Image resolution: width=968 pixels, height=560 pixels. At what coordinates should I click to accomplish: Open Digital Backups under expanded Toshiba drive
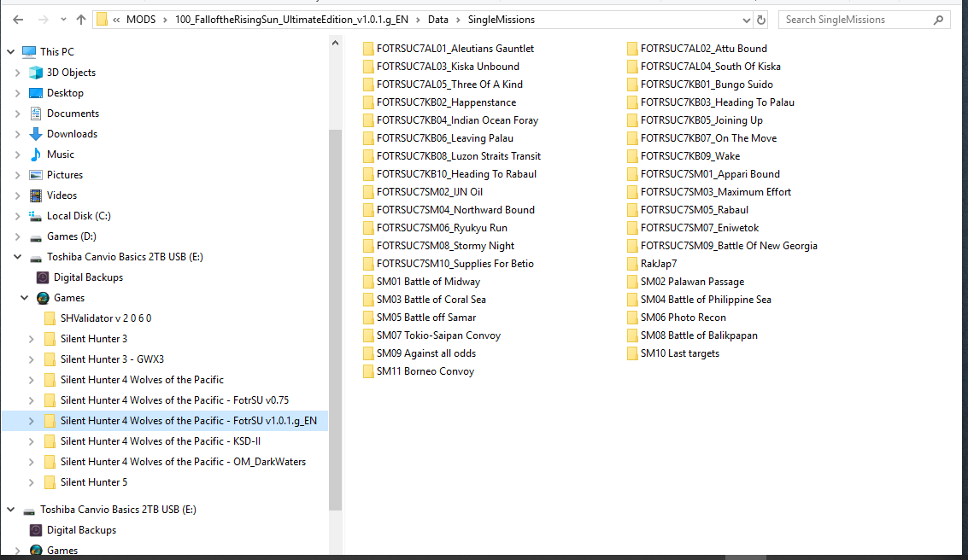(88, 277)
